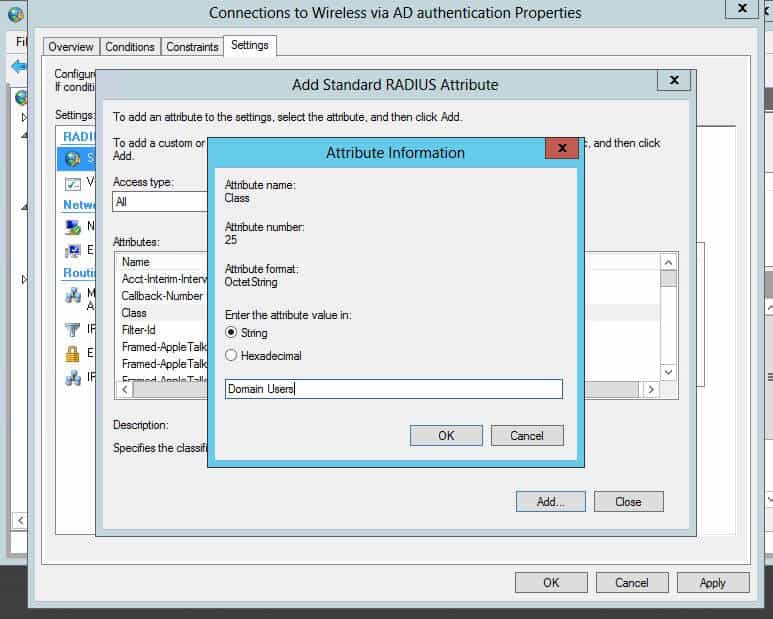
Task: Click the attribute value input field
Action: 393,389
